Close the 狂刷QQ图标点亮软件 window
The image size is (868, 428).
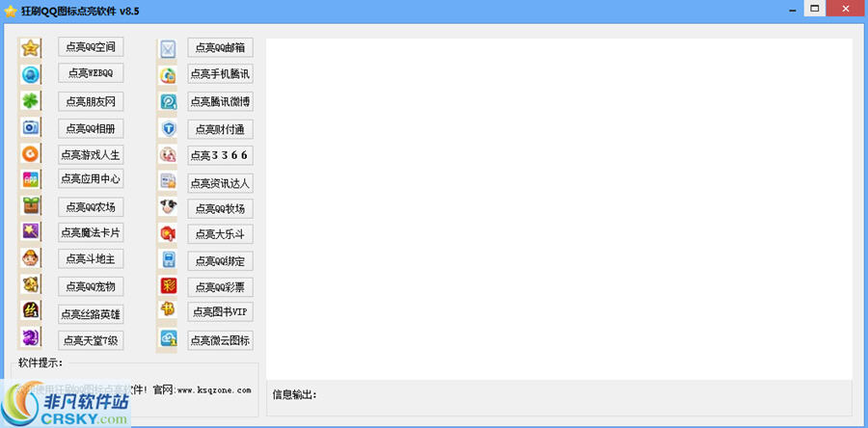coord(845,8)
